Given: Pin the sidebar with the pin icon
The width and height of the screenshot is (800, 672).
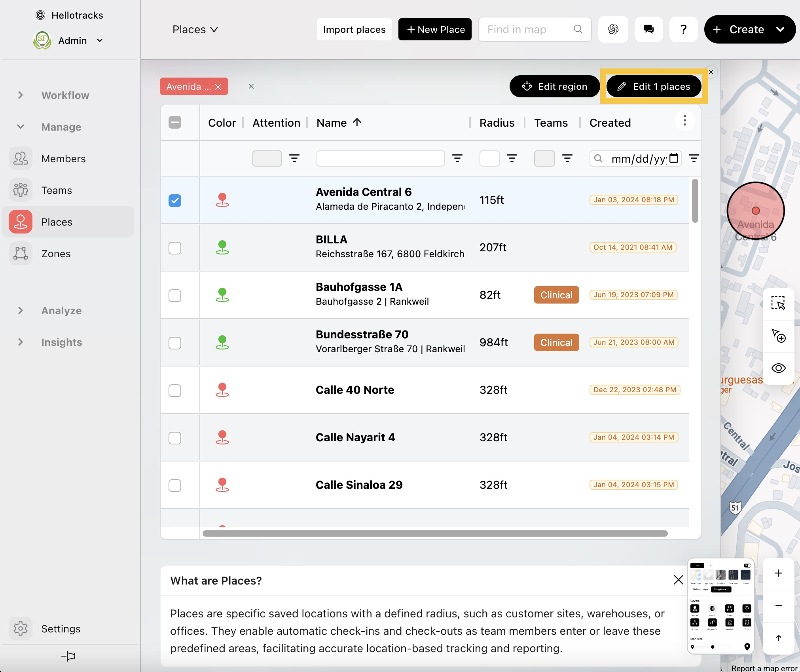Looking at the screenshot, I should point(68,656).
